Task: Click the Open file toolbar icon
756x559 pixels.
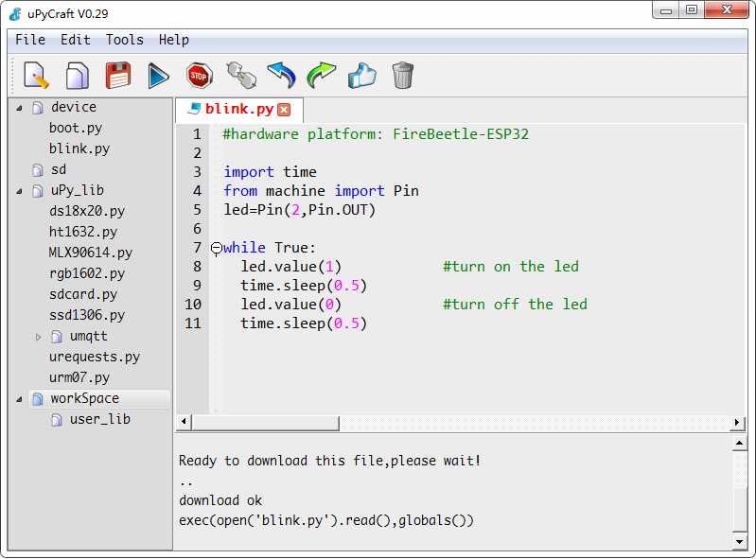Action: 78,76
